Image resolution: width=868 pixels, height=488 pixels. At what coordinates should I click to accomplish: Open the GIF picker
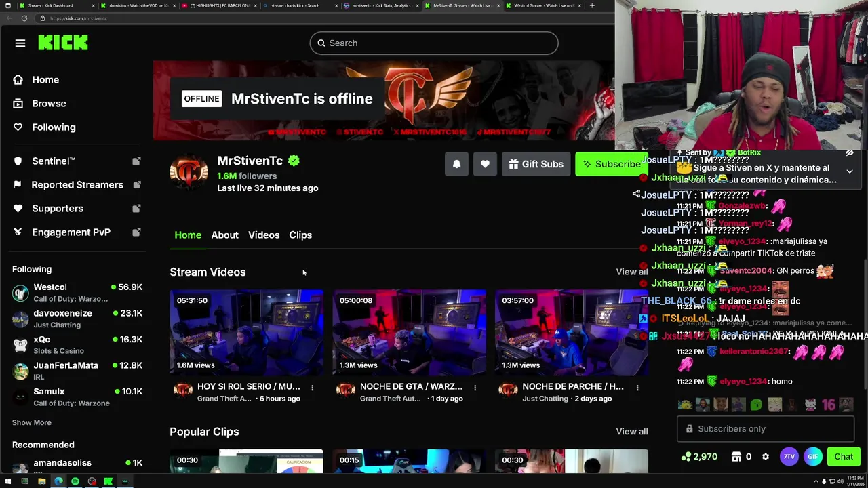812,457
